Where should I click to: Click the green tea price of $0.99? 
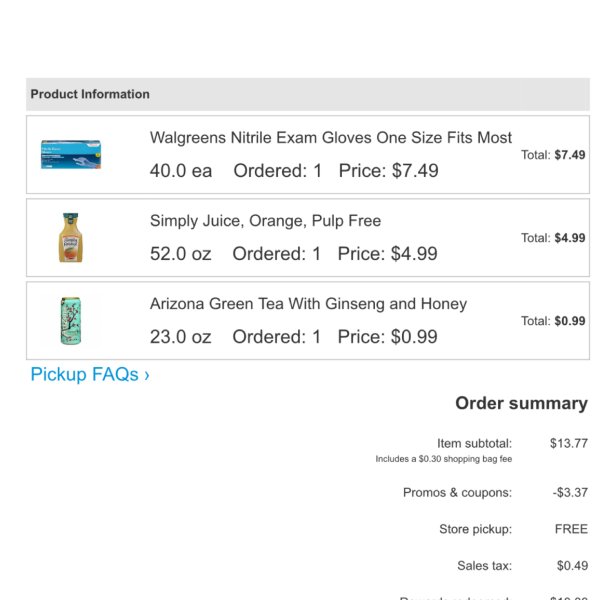(x=387, y=337)
